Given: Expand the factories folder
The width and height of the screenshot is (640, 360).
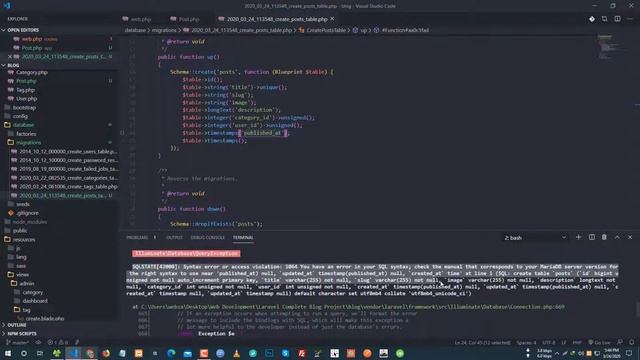Looking at the screenshot, I should click(26, 134).
